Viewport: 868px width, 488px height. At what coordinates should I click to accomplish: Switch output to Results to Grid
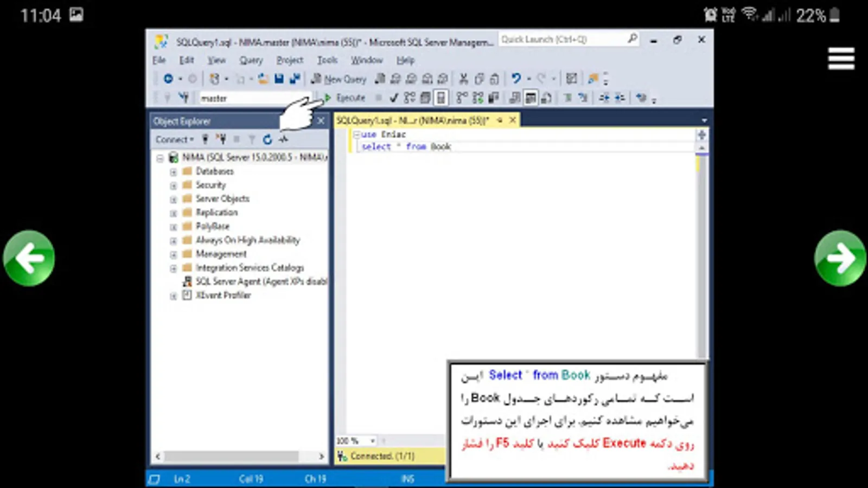point(531,98)
